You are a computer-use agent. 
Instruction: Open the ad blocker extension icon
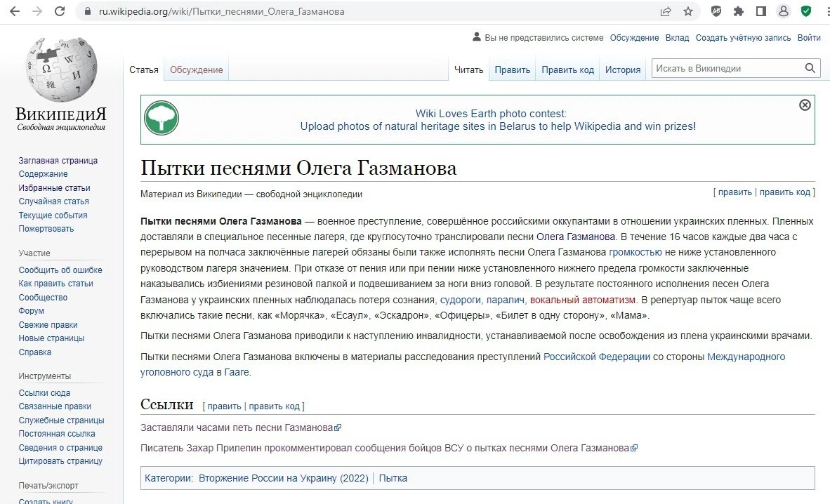pos(716,11)
